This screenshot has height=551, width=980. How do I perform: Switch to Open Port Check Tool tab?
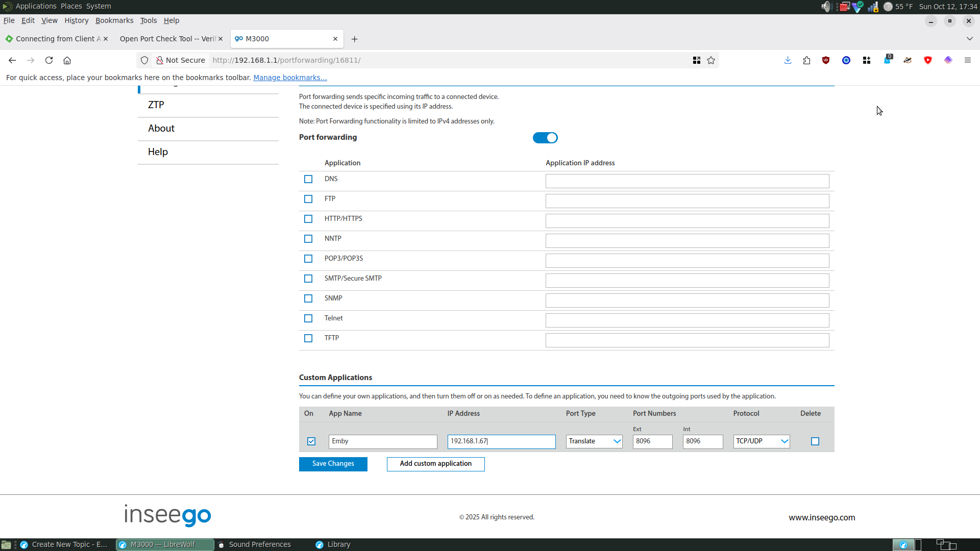click(x=167, y=39)
